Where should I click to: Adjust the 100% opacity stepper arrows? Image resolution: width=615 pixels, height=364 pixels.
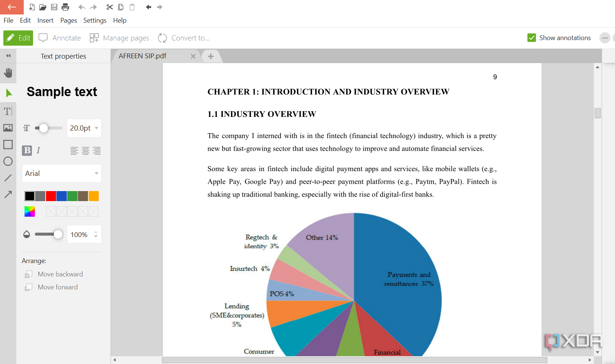tap(96, 235)
